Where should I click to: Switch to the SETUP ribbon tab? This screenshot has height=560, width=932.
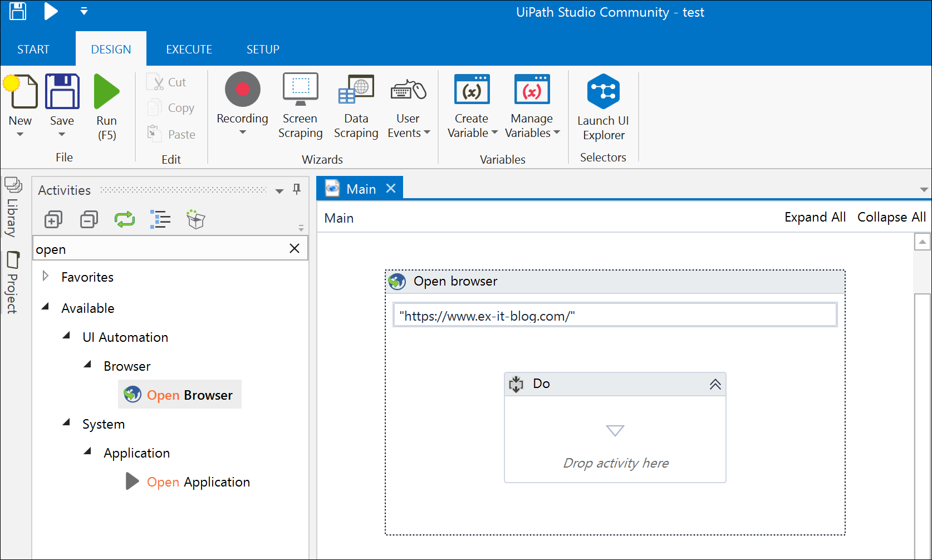pos(263,50)
